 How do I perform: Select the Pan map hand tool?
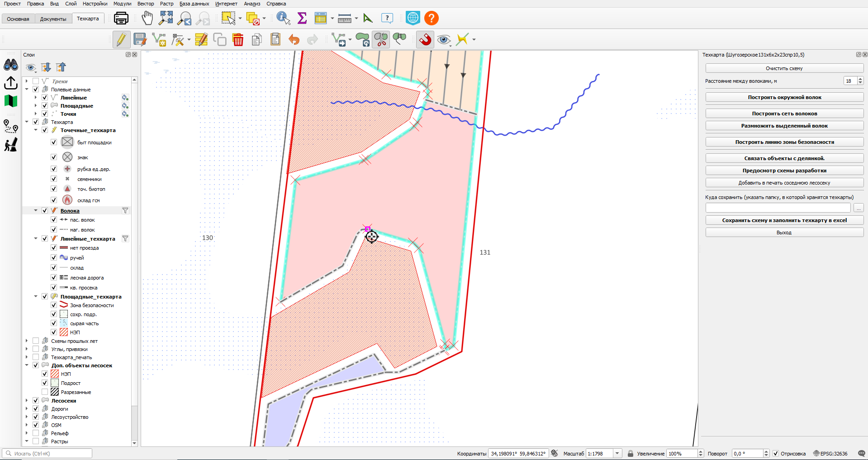(x=147, y=18)
